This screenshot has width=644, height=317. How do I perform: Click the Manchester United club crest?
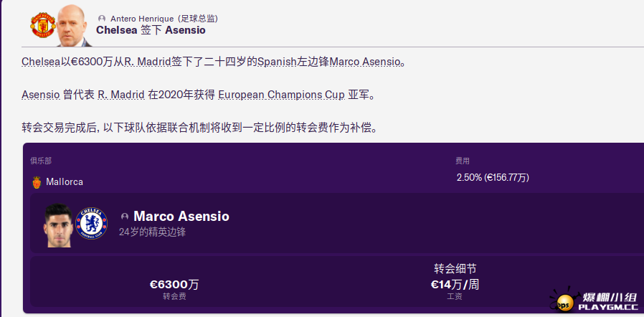pyautogui.click(x=42, y=24)
